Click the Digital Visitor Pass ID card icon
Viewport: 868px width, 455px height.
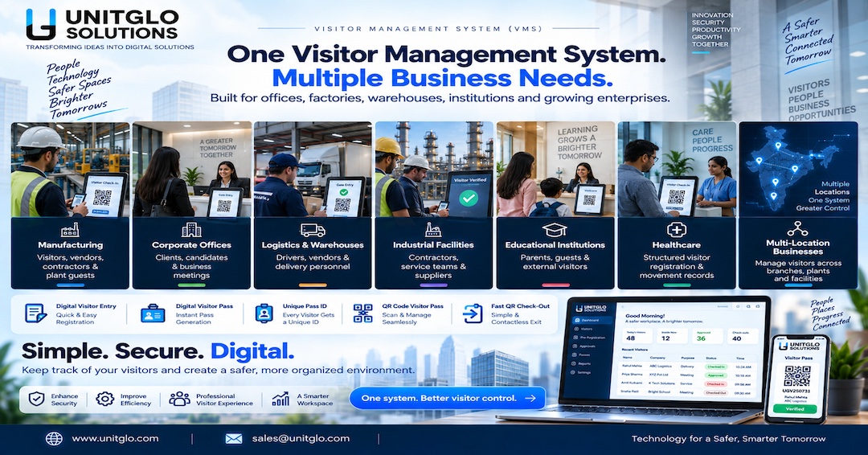(x=152, y=314)
